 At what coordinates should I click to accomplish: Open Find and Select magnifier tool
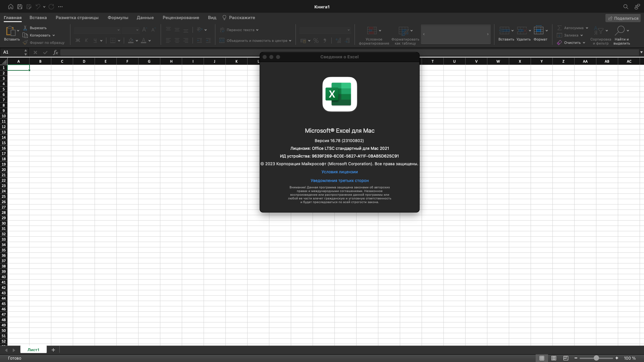pyautogui.click(x=620, y=31)
